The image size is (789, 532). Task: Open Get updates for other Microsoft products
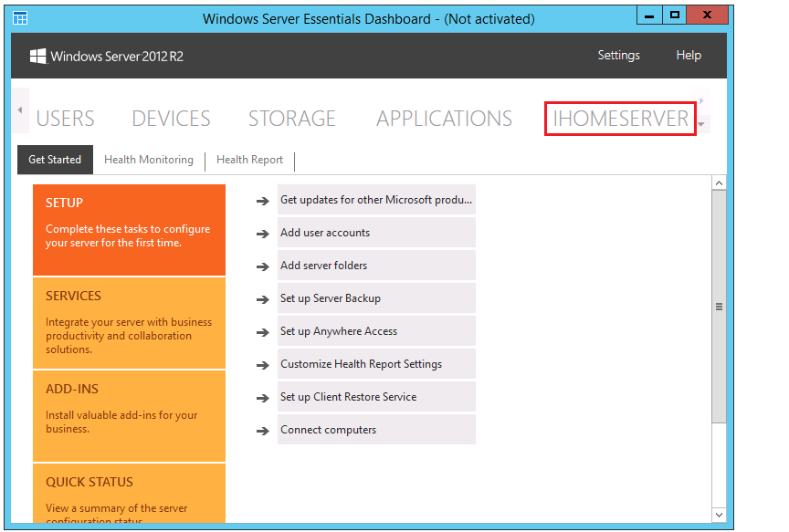point(376,200)
